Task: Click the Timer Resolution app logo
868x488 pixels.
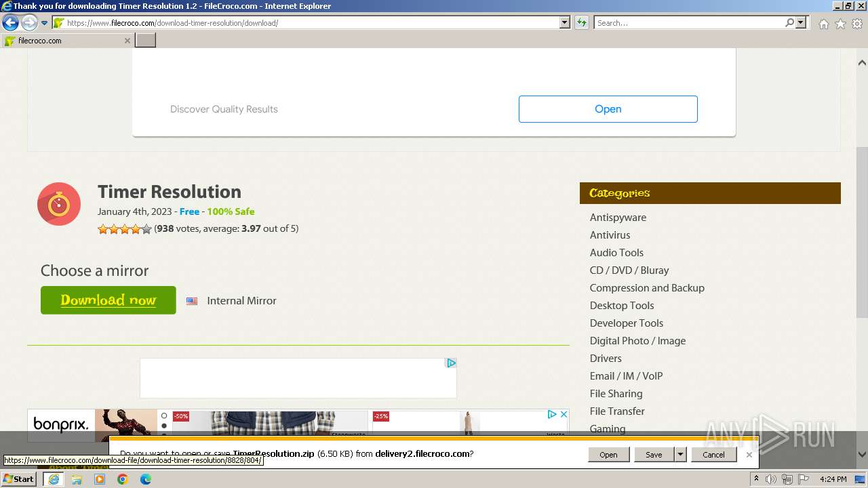Action: coord(59,204)
